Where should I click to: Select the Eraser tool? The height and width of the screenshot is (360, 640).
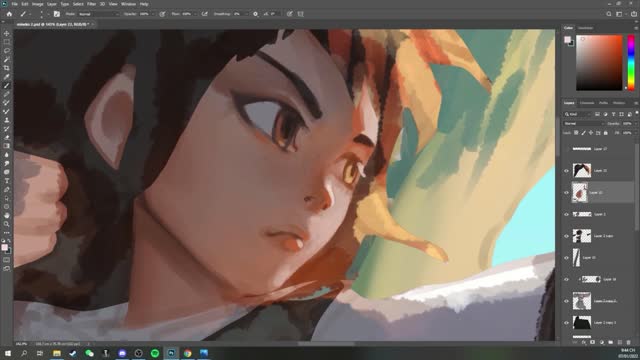click(7, 138)
